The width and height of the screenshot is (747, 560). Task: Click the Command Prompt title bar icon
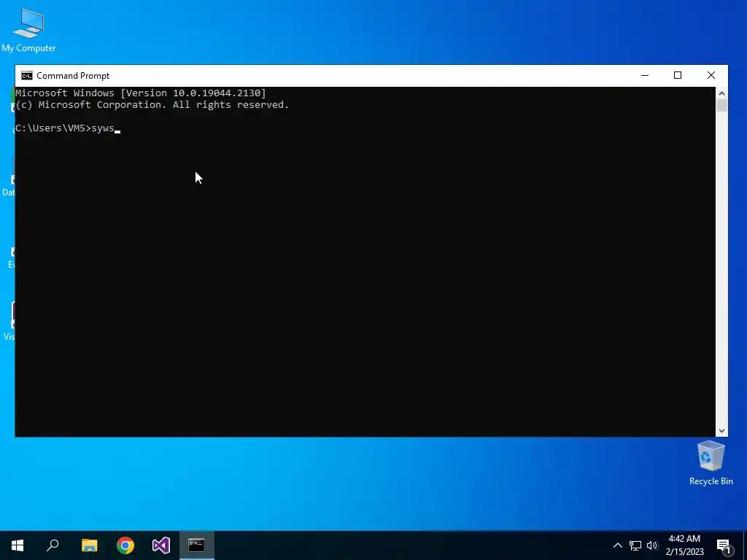27,76
